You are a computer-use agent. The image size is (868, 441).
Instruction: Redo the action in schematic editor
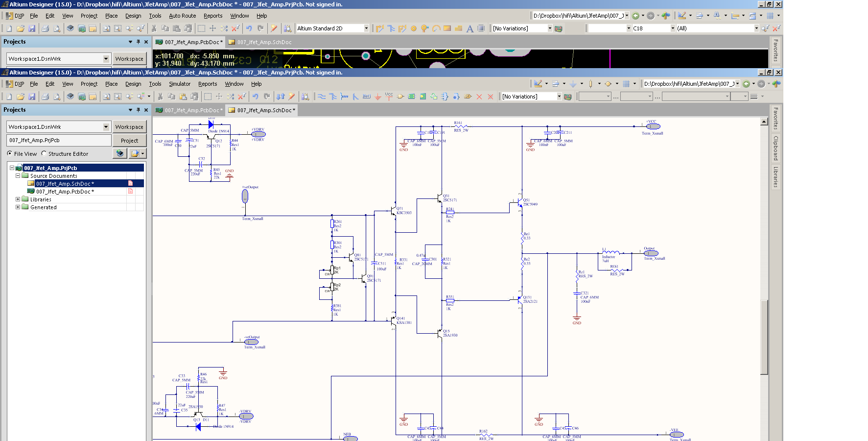tap(267, 97)
